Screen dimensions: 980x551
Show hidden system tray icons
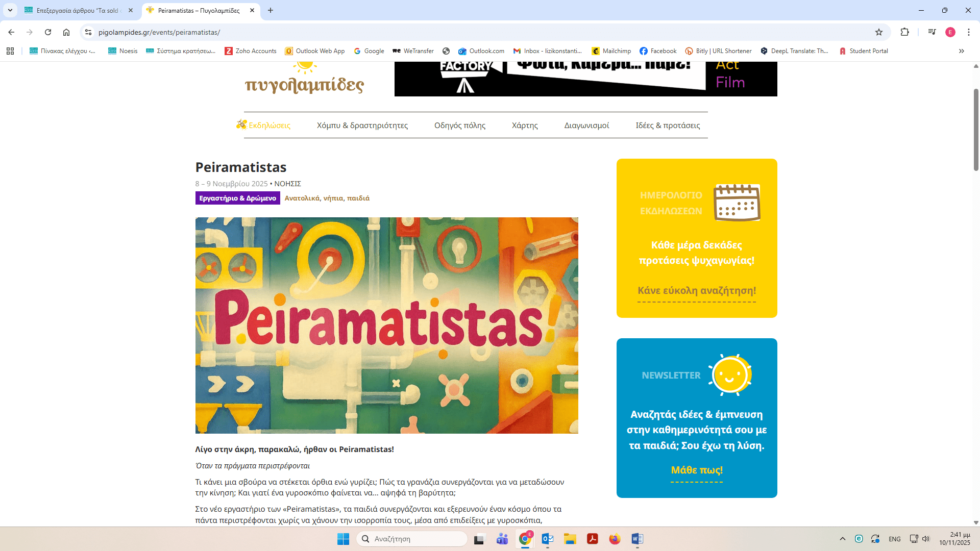click(843, 539)
